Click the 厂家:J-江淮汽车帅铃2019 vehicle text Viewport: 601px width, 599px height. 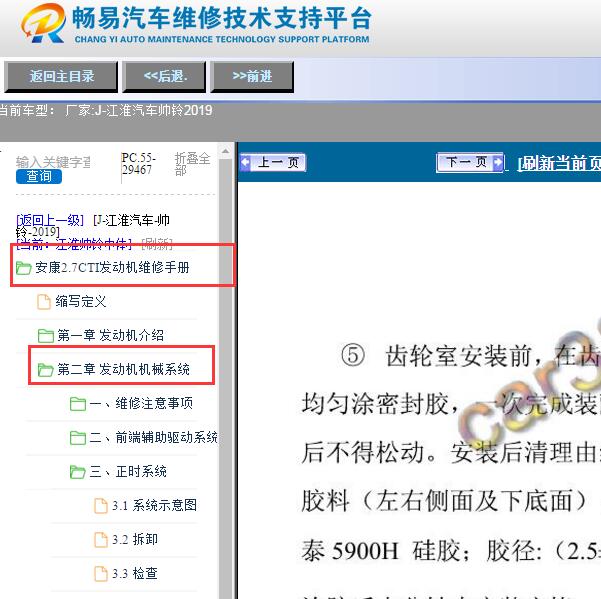[x=138, y=111]
